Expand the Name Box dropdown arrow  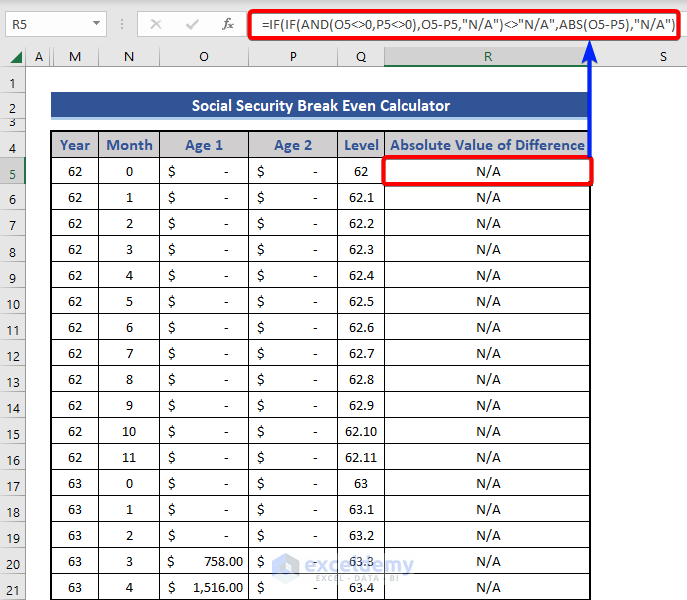click(x=96, y=23)
